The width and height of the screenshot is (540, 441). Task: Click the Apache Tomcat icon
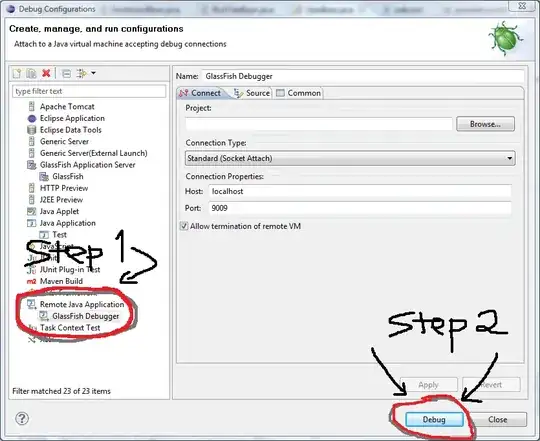(32, 106)
